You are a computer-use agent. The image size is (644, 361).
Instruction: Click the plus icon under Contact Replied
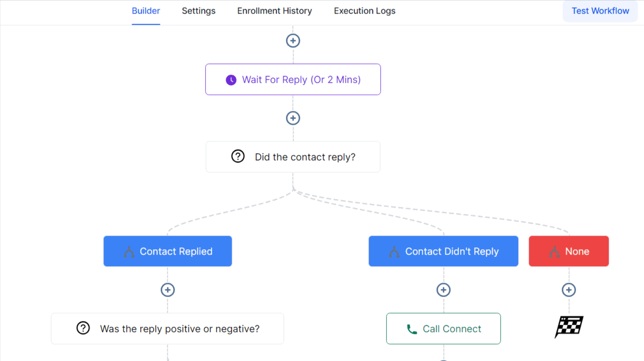click(x=167, y=289)
